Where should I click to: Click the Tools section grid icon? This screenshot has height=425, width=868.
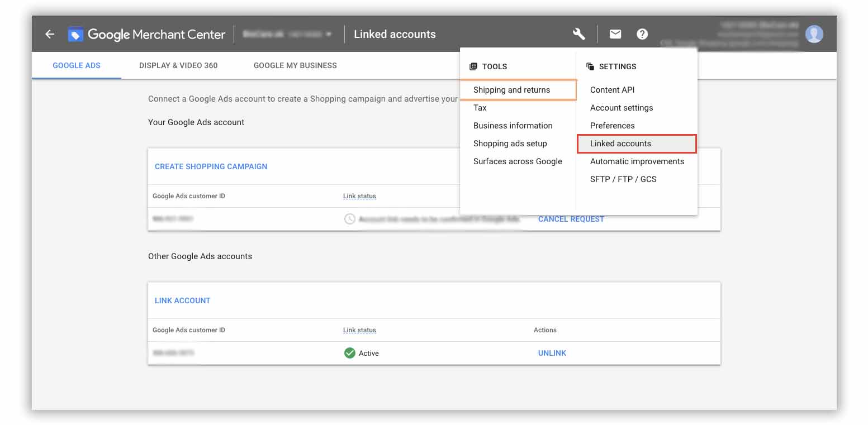pos(473,66)
